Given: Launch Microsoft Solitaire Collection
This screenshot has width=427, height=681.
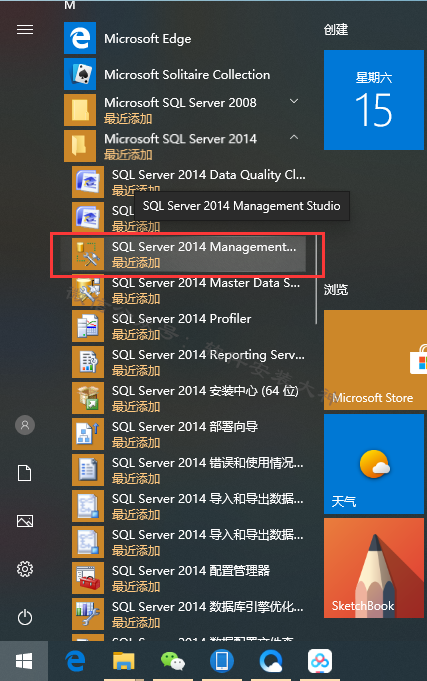Looking at the screenshot, I should click(x=187, y=74).
